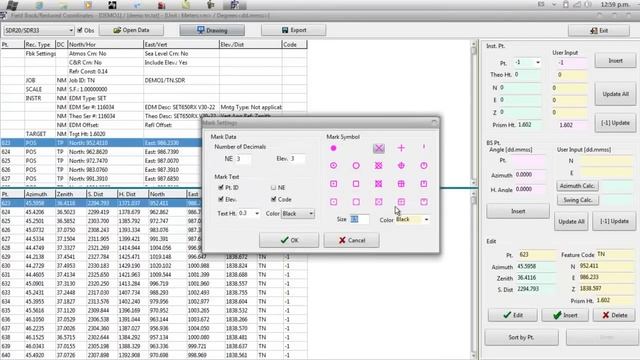Click Update All in BS Pt. section
This screenshot has width=640, height=360.
point(571,222)
